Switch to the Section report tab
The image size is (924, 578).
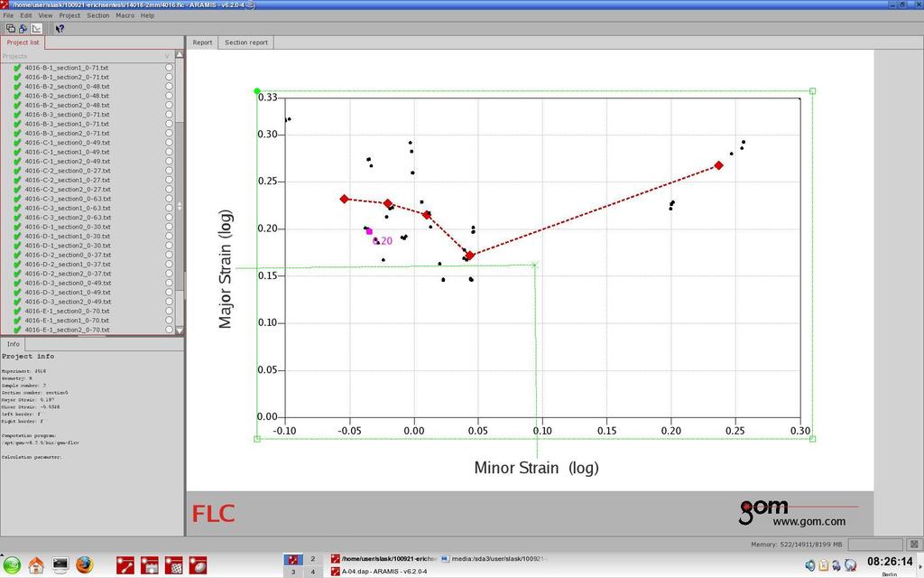(245, 42)
